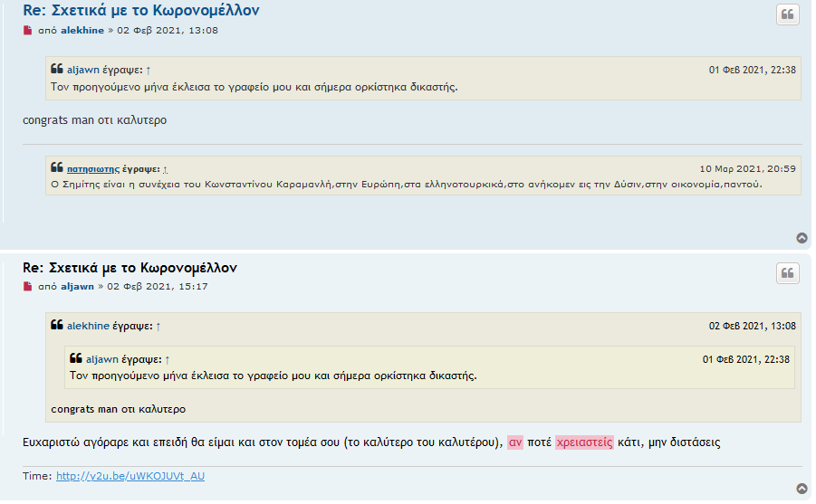Open 'alekhine' name in second post's quote

point(88,326)
